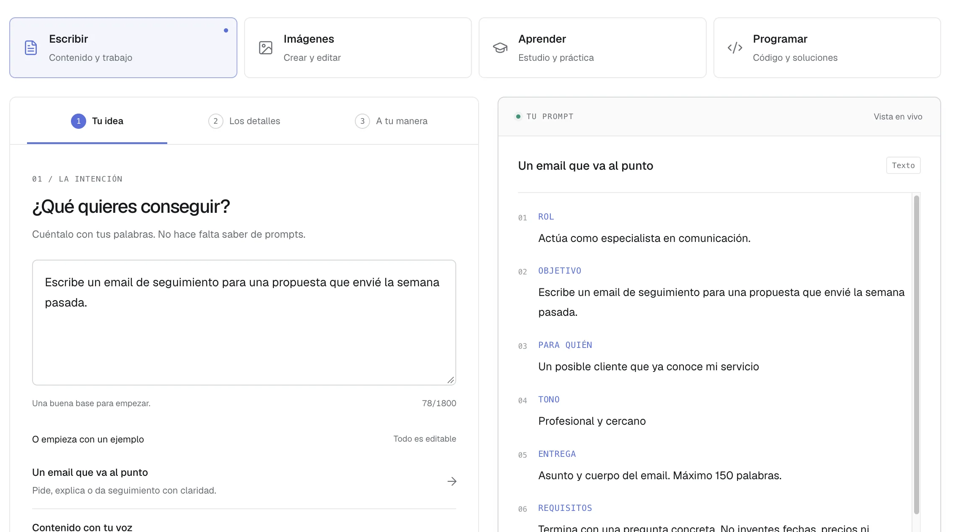Viewport: 980px width, 532px height.
Task: Choose the Programar category
Action: 827,48
